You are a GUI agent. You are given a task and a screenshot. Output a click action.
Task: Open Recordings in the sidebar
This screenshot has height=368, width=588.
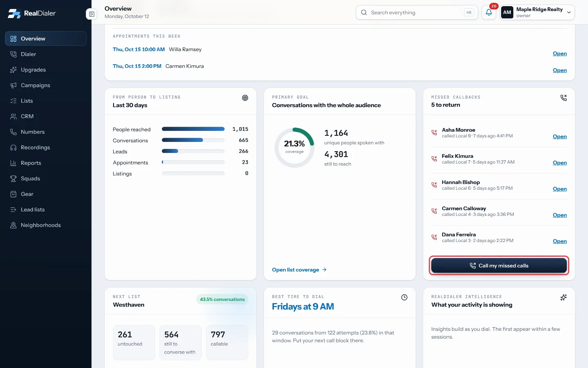click(x=46, y=147)
